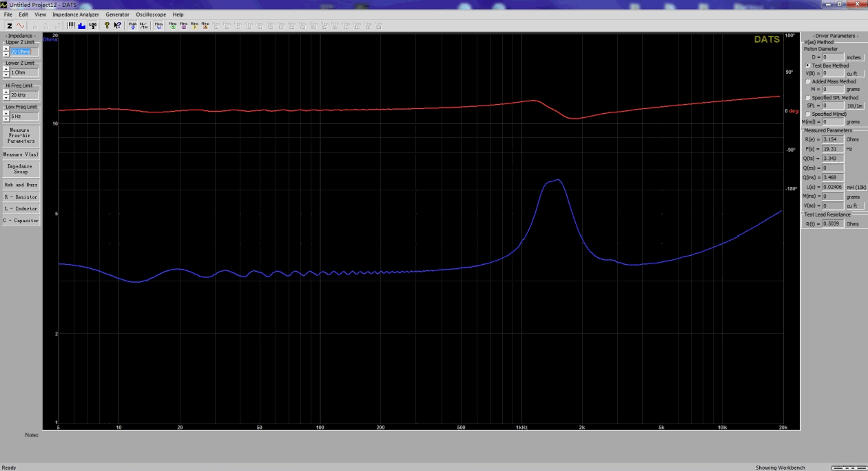This screenshot has width=868, height=471.
Task: Open the File menu
Action: (8, 14)
